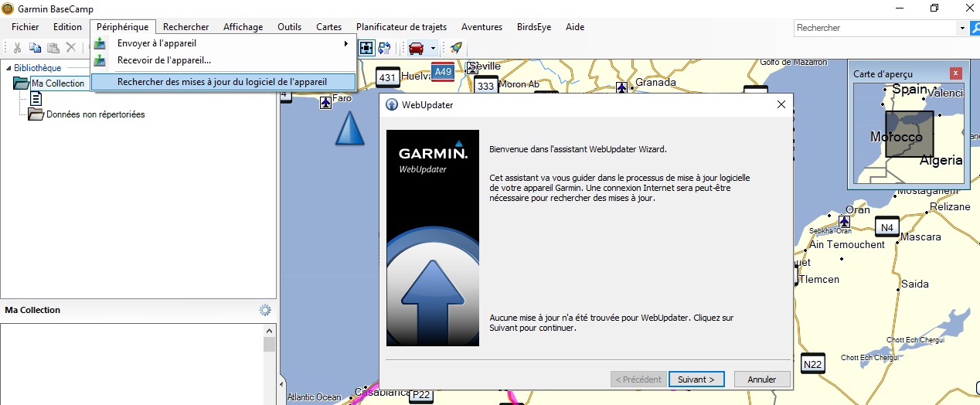Choose Recevoir de l'appareil menu entry
Screen dimensions: 980x405
click(164, 60)
